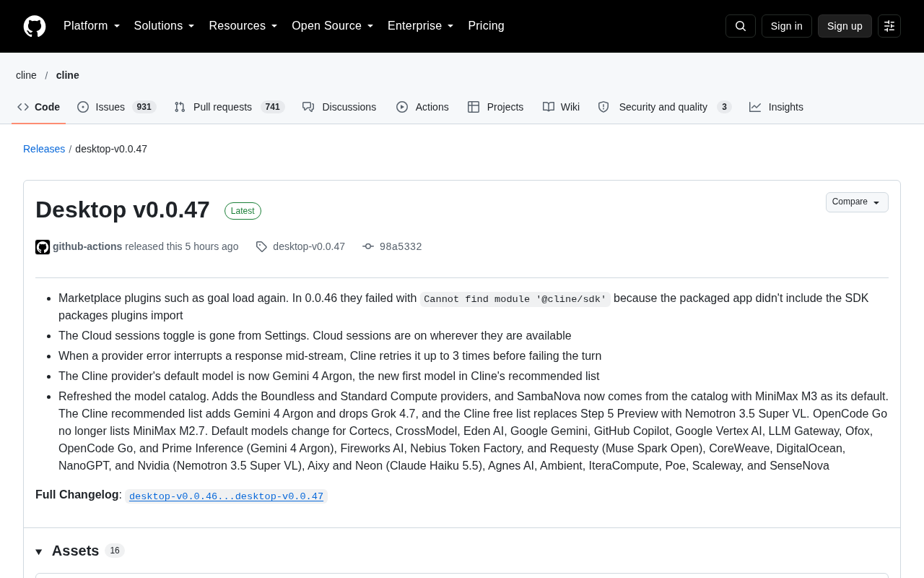Click the "released this 5 hours ago" text
The image size is (924, 578).
tap(182, 246)
